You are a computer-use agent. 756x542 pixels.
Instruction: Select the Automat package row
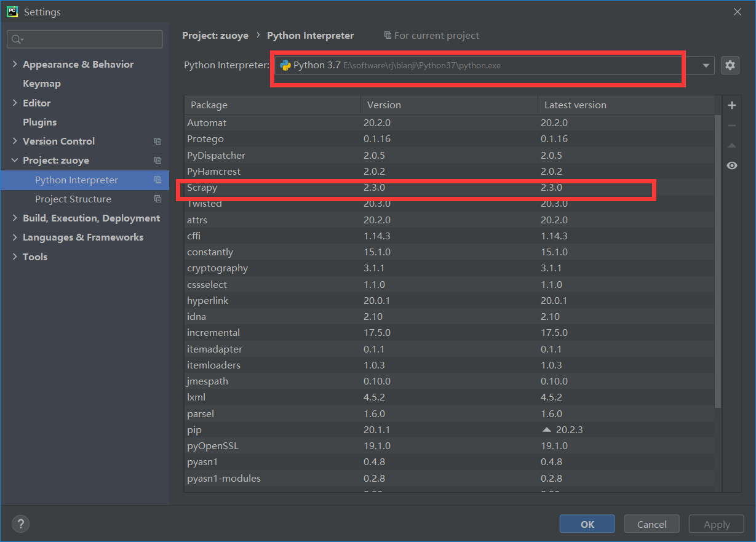(x=450, y=123)
